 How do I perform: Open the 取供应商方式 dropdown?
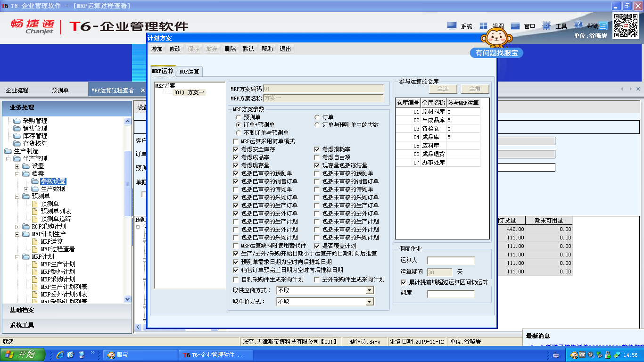370,290
